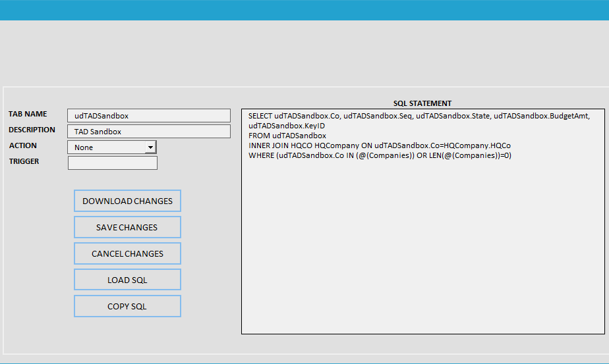Screen dimensions: 609x364
Task: Click the CANCEL CHANGES button
Action: 127,253
